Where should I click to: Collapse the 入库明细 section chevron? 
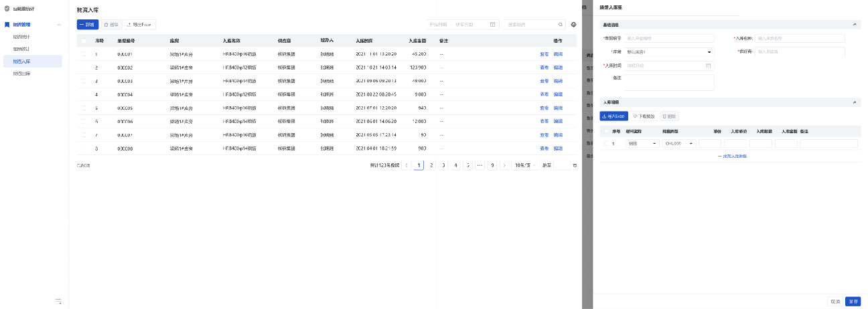pyautogui.click(x=855, y=102)
